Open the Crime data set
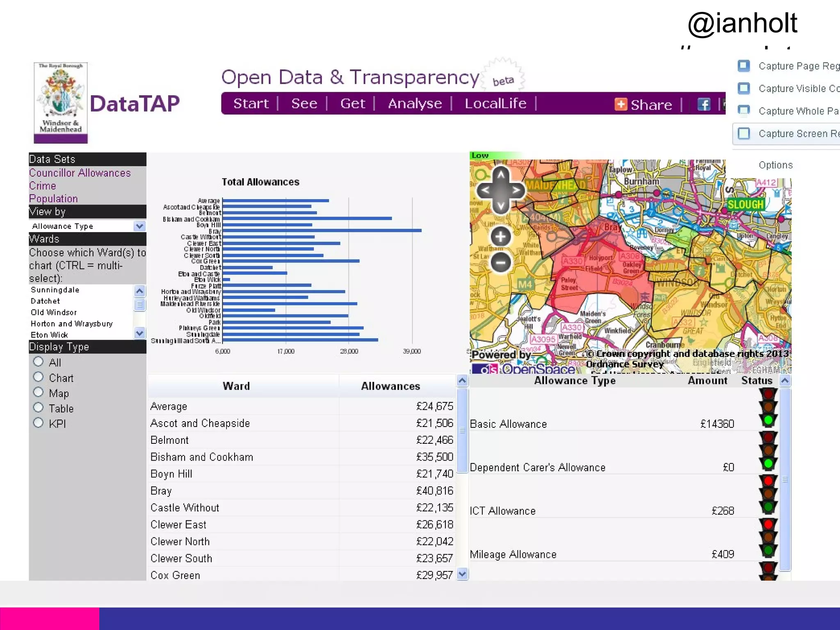 [x=43, y=186]
